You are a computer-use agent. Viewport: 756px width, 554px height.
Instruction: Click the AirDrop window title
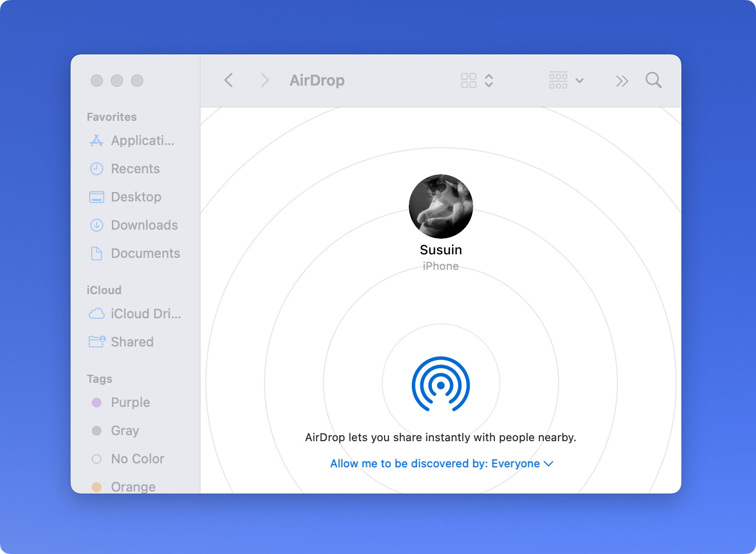(x=317, y=80)
